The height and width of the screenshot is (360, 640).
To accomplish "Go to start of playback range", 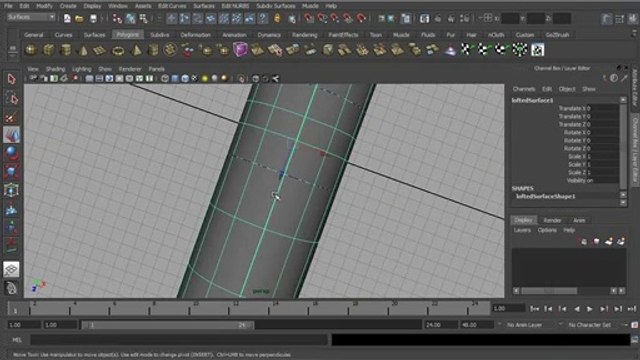I will [534, 309].
